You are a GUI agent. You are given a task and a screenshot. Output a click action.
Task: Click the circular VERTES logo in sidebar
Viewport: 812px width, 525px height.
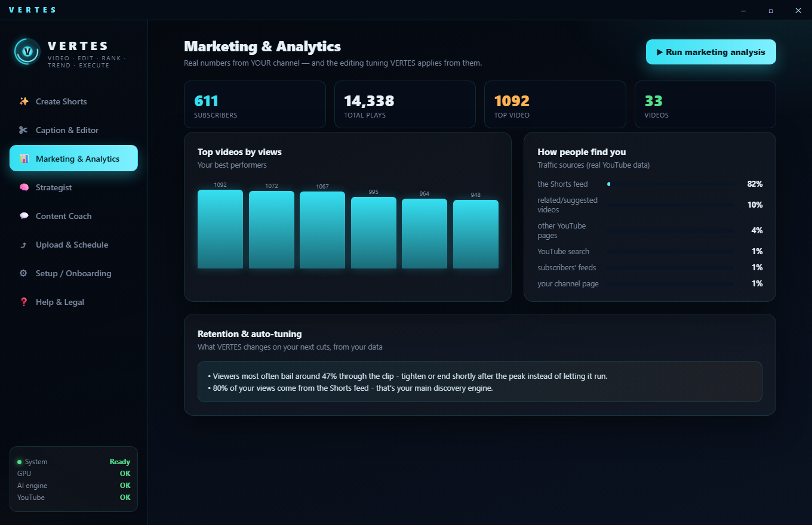click(27, 51)
